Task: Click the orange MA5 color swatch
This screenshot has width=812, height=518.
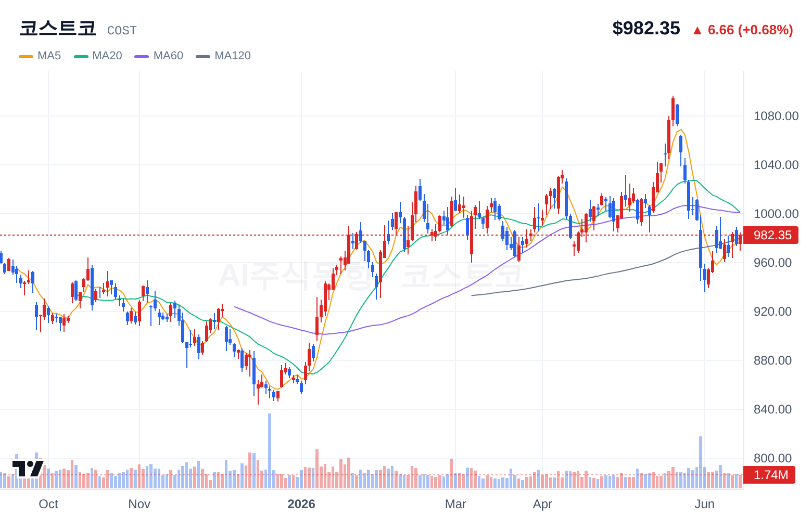Action: pos(26,56)
